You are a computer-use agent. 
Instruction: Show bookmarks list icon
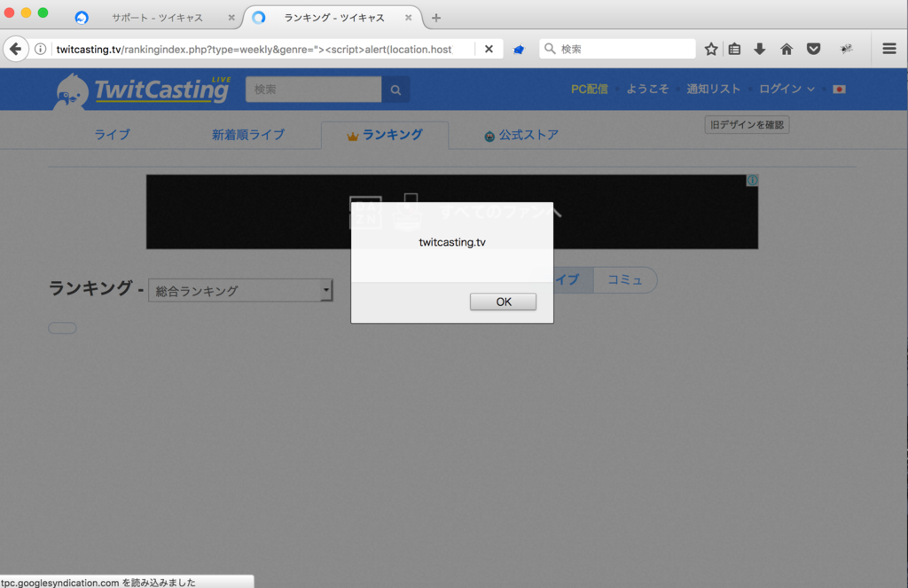tap(734, 50)
